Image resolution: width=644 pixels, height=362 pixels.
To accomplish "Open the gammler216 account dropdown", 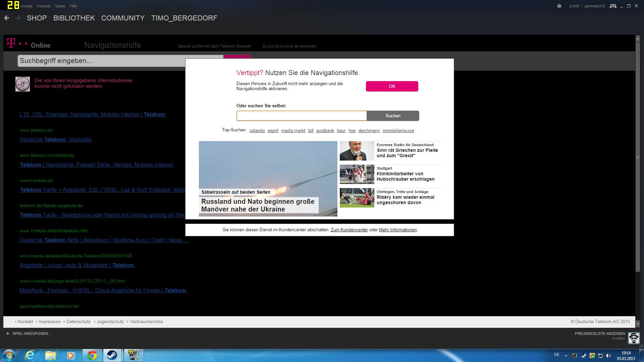I will (594, 6).
